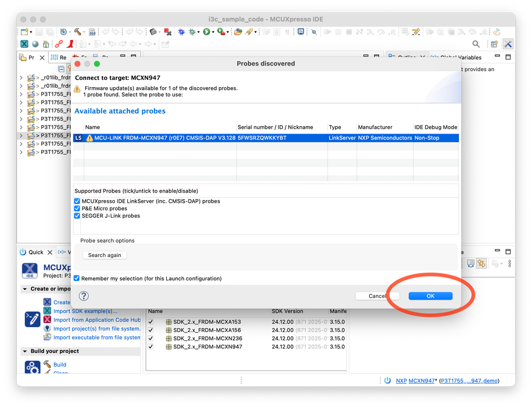532x407 pixels.
Task: Open Import project(s) from file system link
Action: point(97,329)
